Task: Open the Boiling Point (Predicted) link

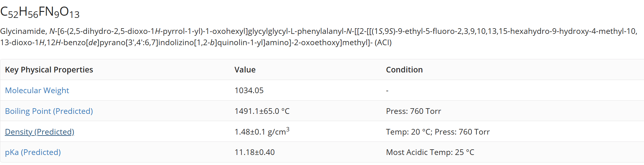Action: point(49,111)
